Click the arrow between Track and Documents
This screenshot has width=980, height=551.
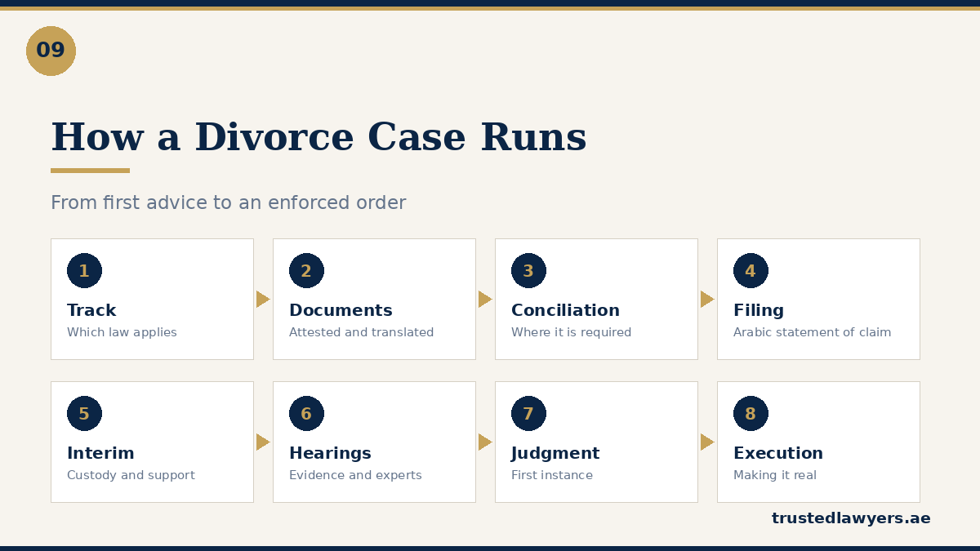coord(263,299)
